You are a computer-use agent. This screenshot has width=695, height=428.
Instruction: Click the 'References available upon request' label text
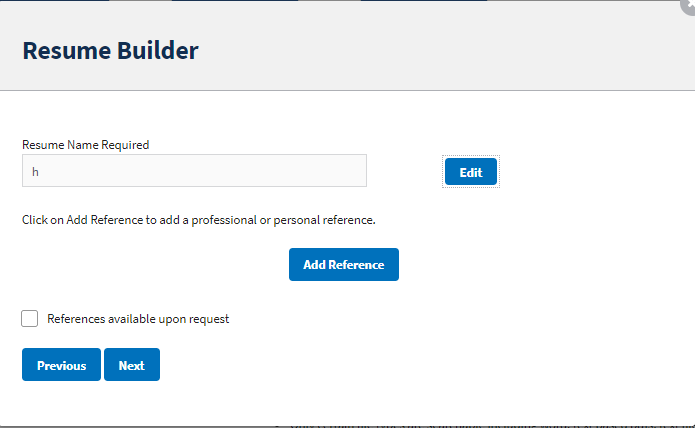[x=138, y=319]
